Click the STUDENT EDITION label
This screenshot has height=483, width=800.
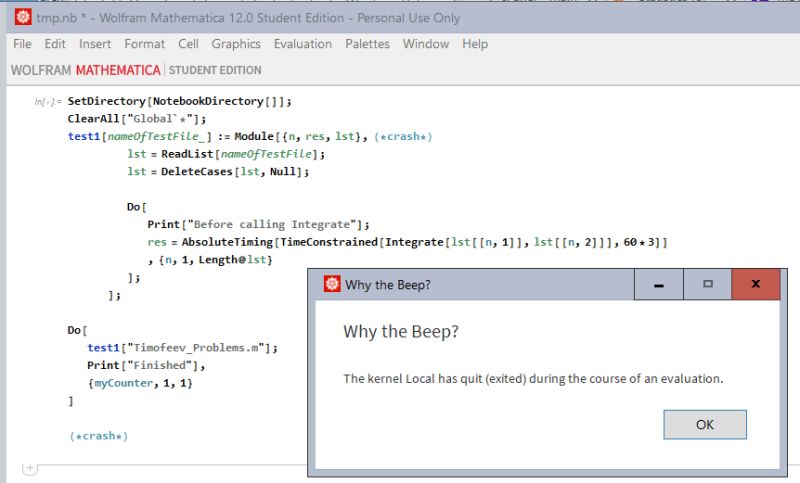click(215, 70)
